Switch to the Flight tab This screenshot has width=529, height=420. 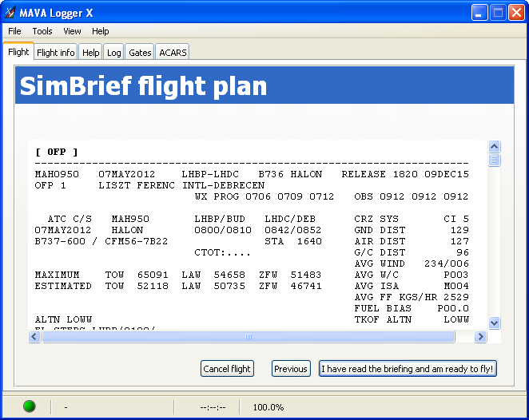point(18,52)
